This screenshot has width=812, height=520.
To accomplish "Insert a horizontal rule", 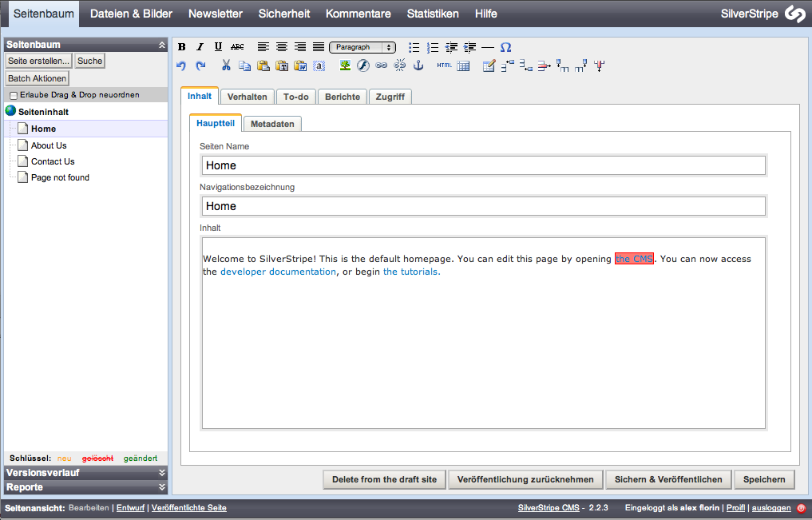I will pyautogui.click(x=488, y=48).
